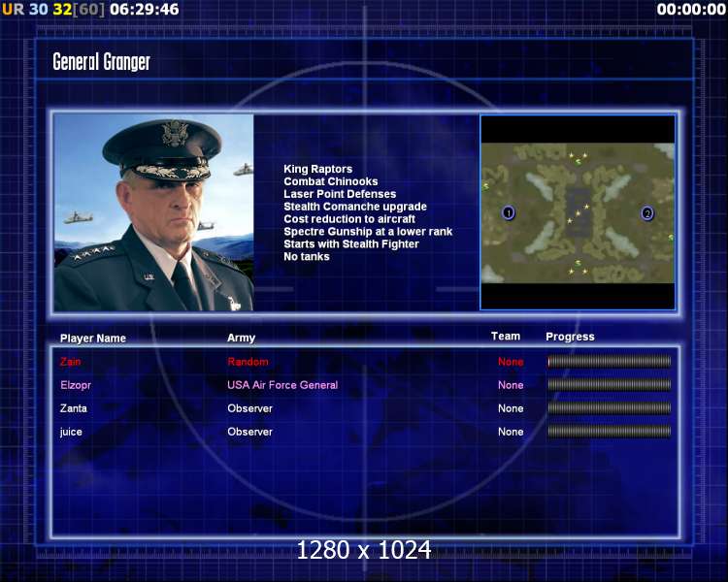The height and width of the screenshot is (582, 728).
Task: Click the Combat Chinooks line
Action: click(331, 181)
